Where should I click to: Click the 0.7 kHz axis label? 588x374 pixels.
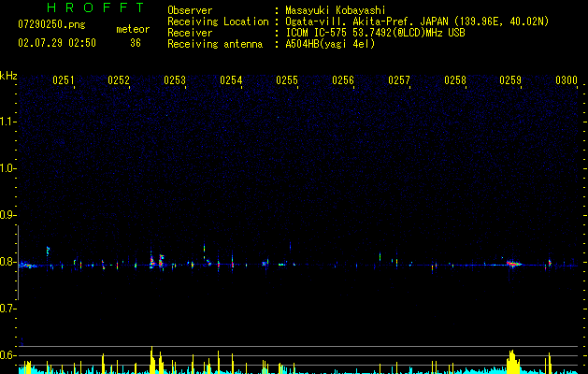click(7, 309)
